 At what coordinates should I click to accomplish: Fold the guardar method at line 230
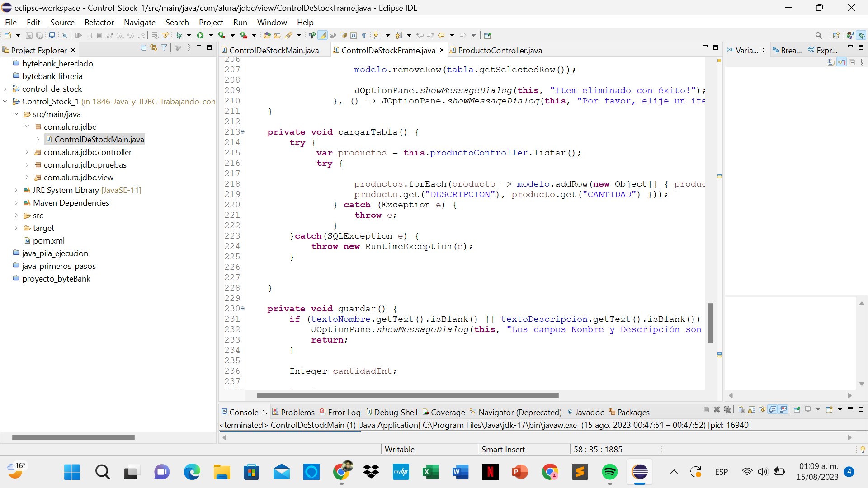tap(243, 309)
